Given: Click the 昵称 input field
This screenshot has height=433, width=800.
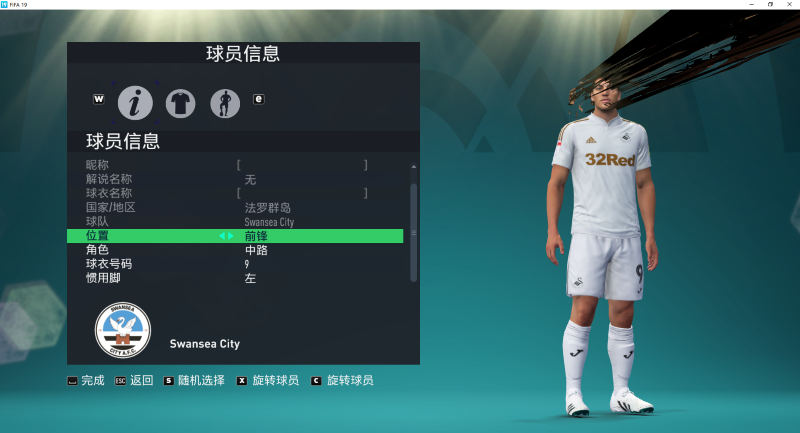Looking at the screenshot, I should [302, 165].
